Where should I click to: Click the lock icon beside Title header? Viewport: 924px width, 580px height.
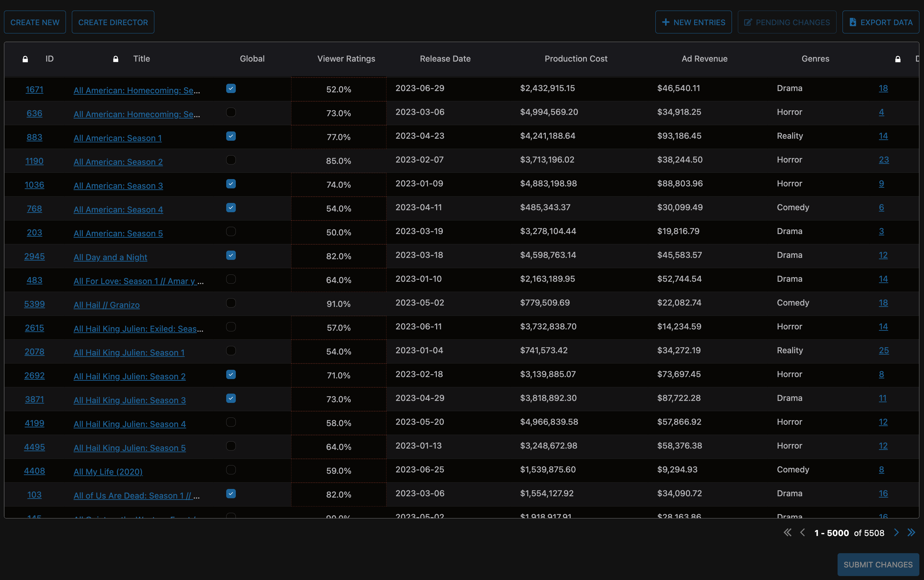116,59
